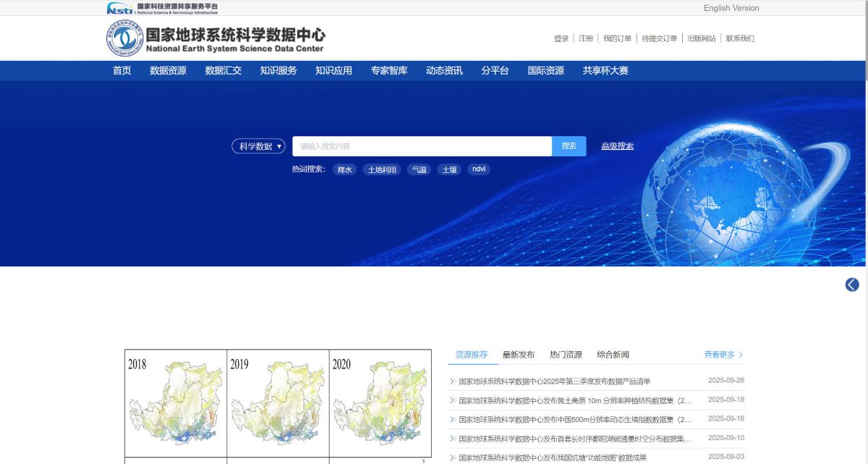Viewport: 868px width, 464px height.
Task: Open the 2018 map thumbnail image
Action: tap(176, 402)
